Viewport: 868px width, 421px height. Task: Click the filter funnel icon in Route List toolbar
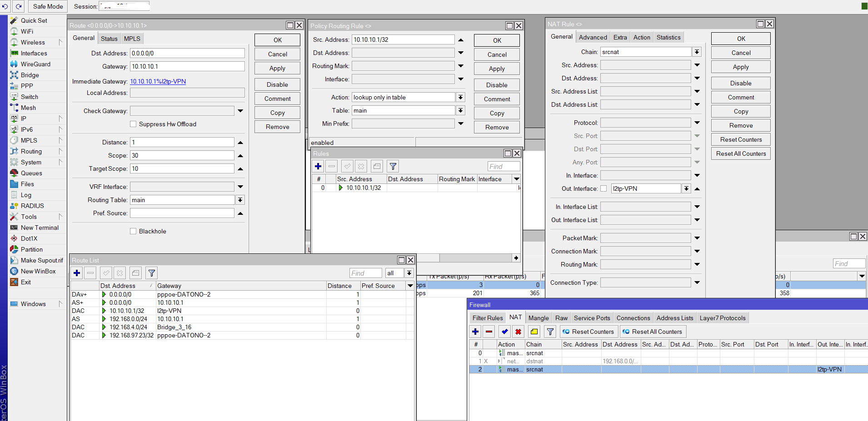(152, 273)
